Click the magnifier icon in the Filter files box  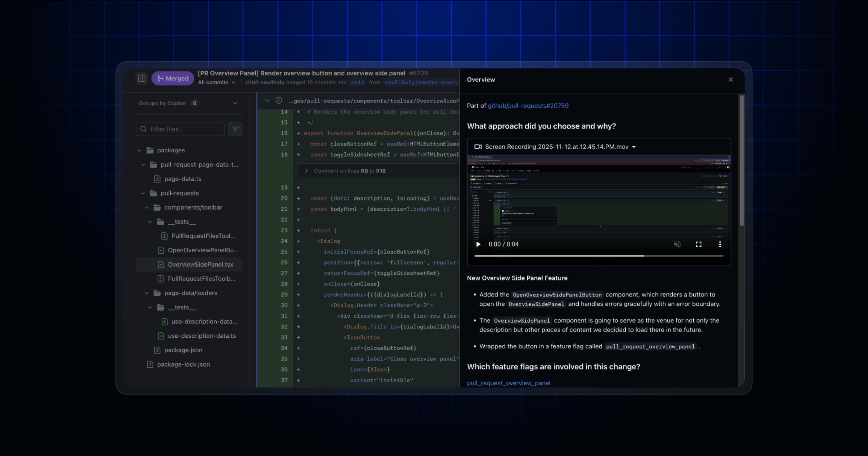[x=144, y=129]
